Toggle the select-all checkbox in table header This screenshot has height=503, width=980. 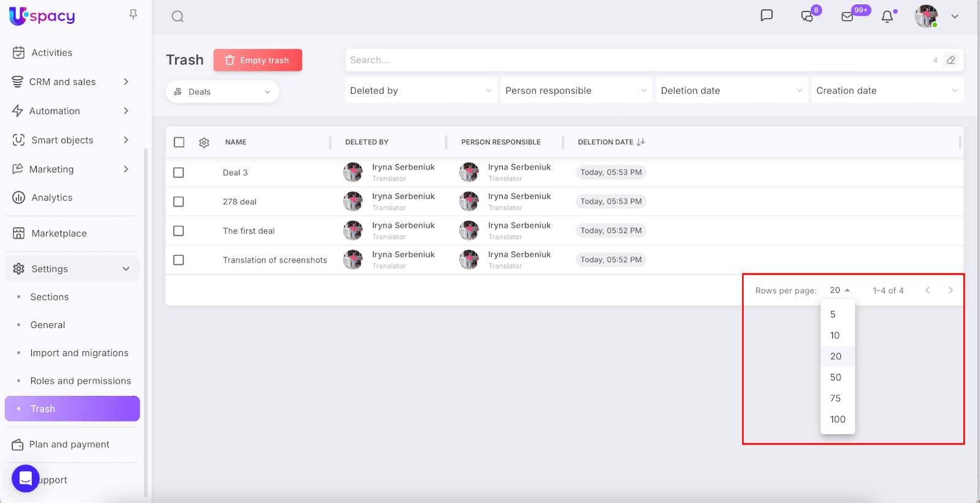click(179, 142)
